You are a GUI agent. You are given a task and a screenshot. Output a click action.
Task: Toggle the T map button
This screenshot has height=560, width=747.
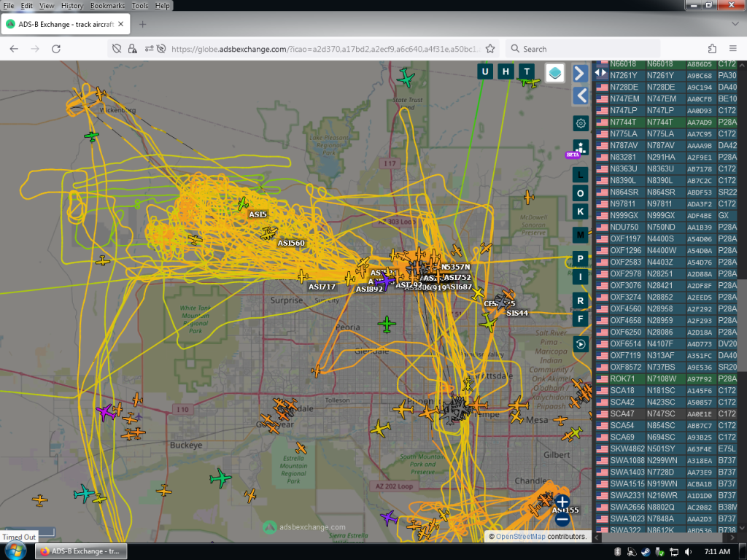click(527, 72)
